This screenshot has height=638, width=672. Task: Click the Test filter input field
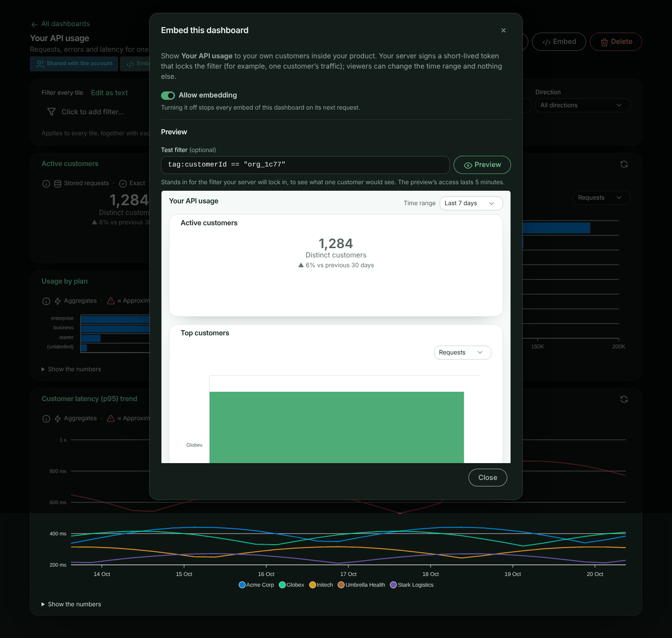pyautogui.click(x=305, y=165)
